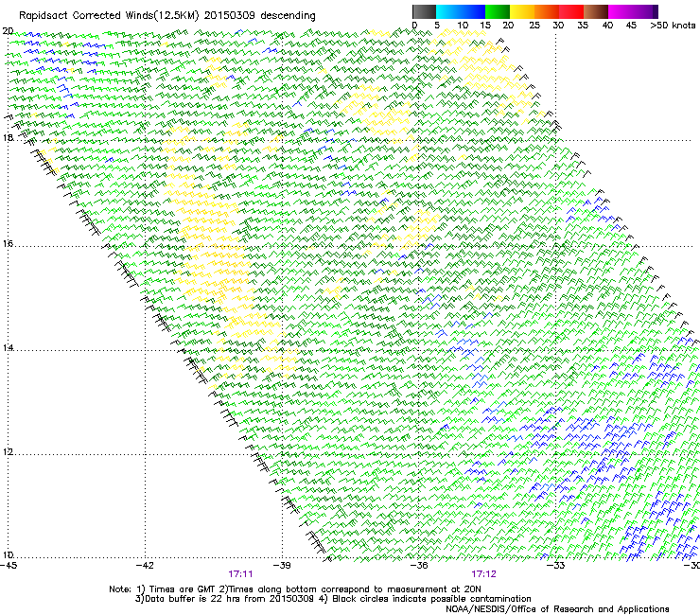Screen dimensions: 700x615
Task: Click the magenta-purple 40-50 knots legend swatch
Action: point(633,11)
